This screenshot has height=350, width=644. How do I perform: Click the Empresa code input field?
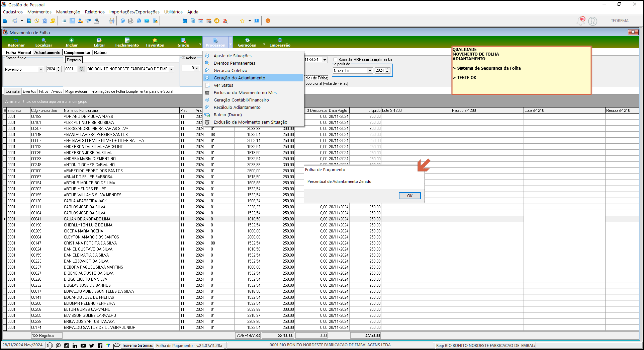pyautogui.click(x=71, y=69)
